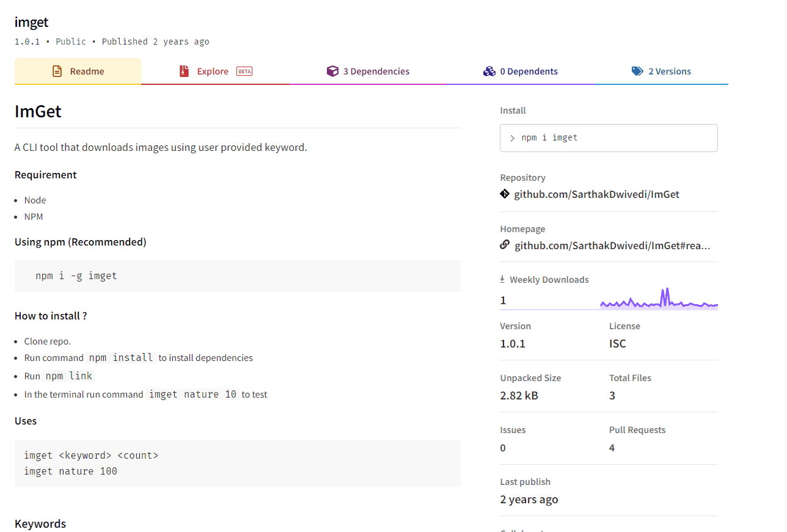Viewport: 787px width, 532px height.
Task: Click the Readme document icon
Action: point(57,71)
